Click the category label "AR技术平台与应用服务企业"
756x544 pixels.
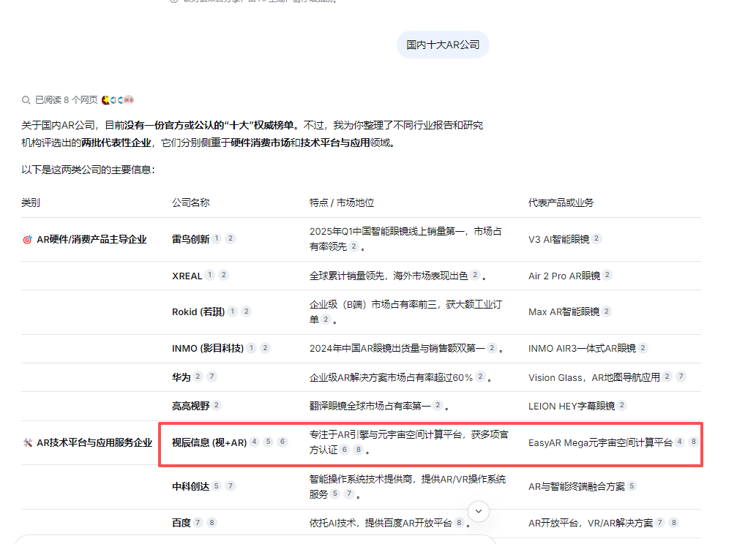(x=94, y=443)
